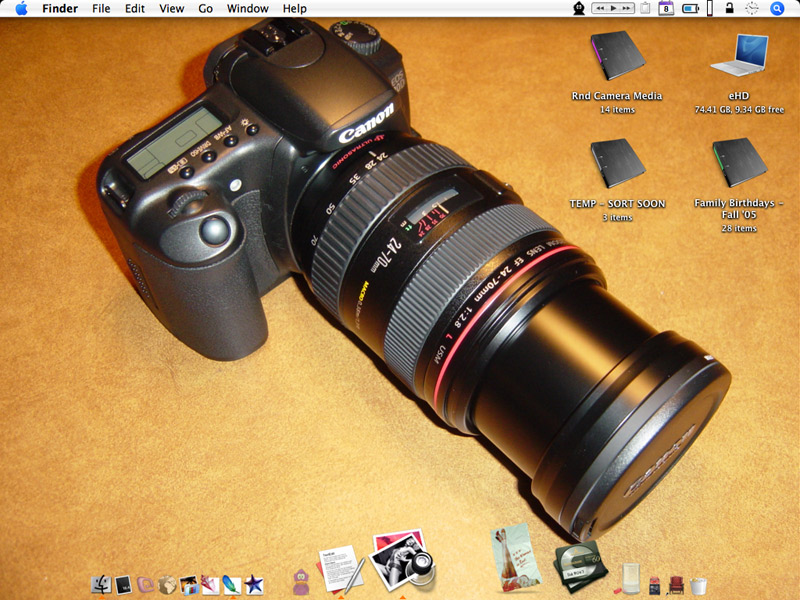
Task: Check battery status in menu bar
Action: coord(690,9)
